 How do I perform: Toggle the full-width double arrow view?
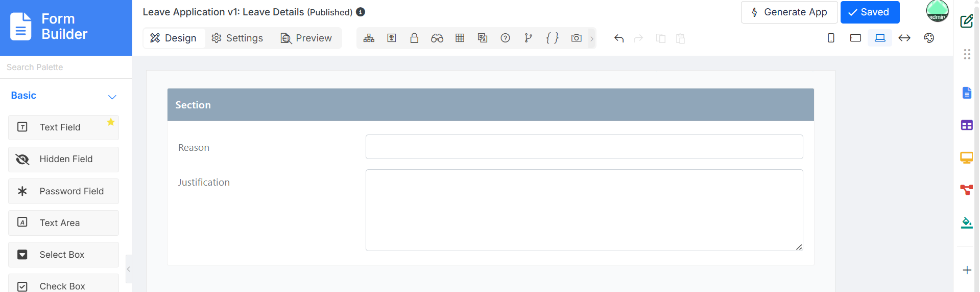pyautogui.click(x=904, y=38)
